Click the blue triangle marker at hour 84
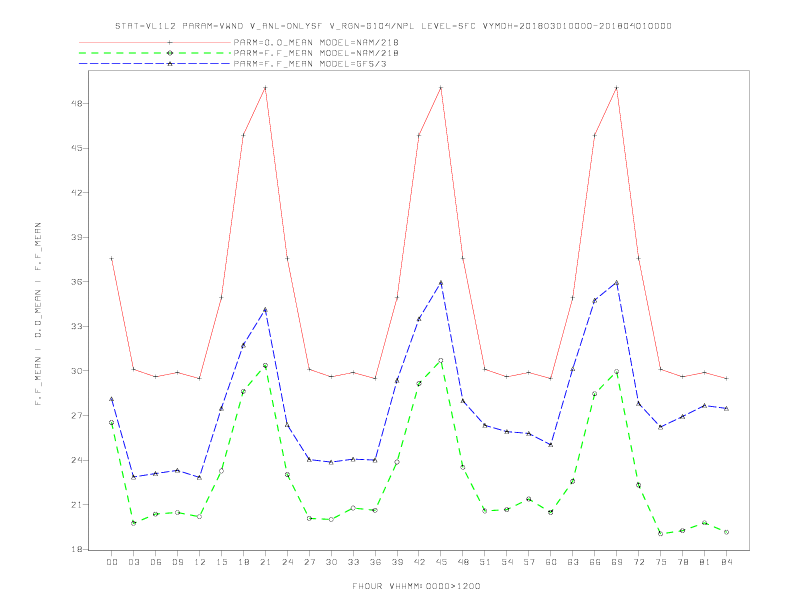 tap(726, 408)
